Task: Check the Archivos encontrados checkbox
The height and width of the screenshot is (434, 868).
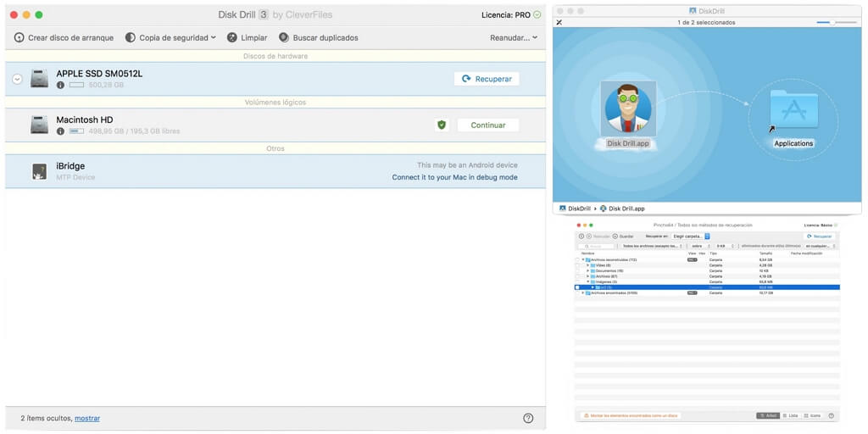Action: [577, 292]
